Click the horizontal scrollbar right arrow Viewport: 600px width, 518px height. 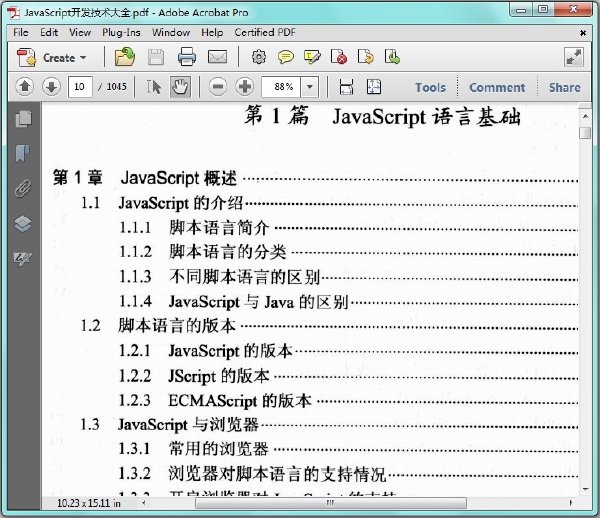click(x=571, y=503)
